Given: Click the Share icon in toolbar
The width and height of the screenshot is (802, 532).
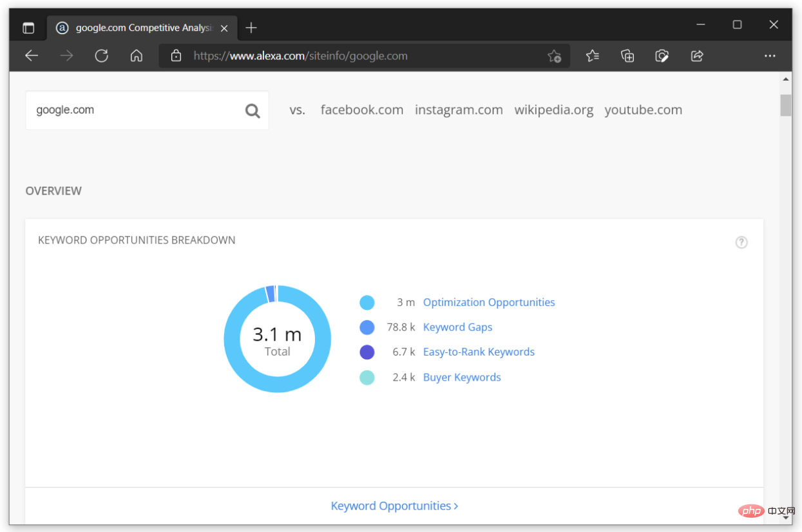Looking at the screenshot, I should (x=697, y=56).
